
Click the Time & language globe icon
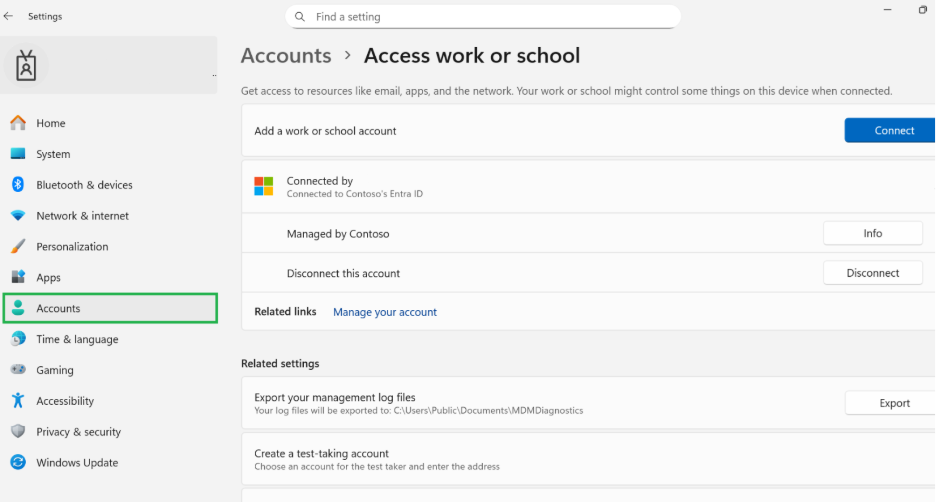pos(18,339)
